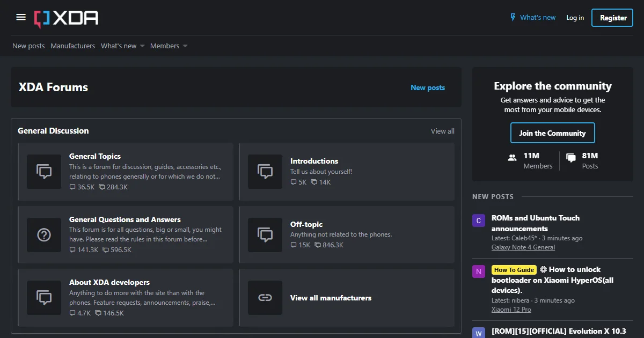Image resolution: width=644 pixels, height=338 pixels.
Task: Open the ROMs and Ubuntu Touch announcements thread
Action: coord(536,223)
